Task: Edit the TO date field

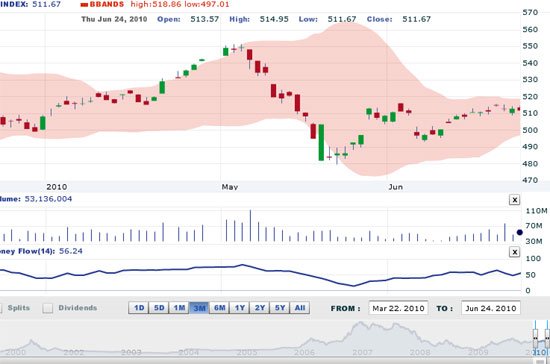Action: pyautogui.click(x=491, y=308)
